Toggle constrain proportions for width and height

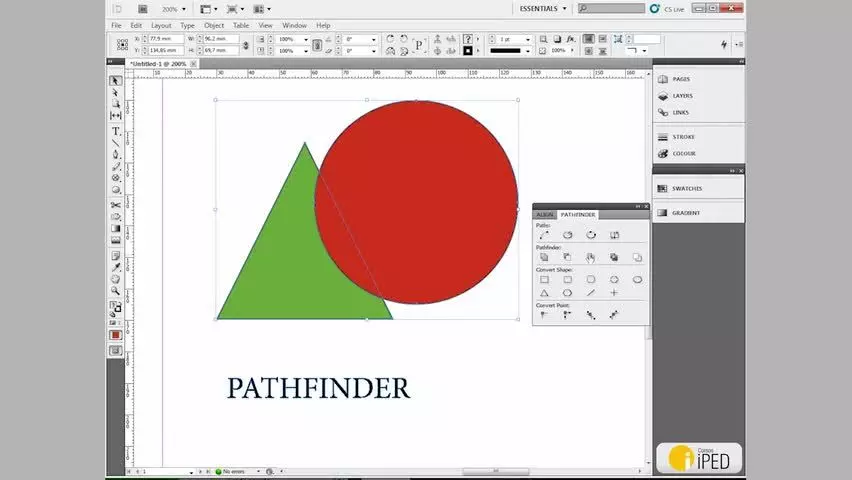(246, 45)
